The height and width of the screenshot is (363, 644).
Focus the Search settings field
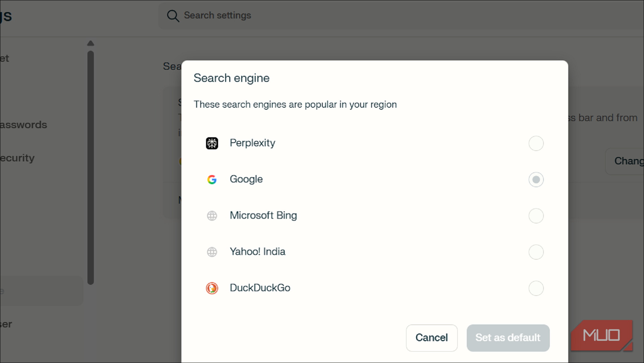pos(400,16)
